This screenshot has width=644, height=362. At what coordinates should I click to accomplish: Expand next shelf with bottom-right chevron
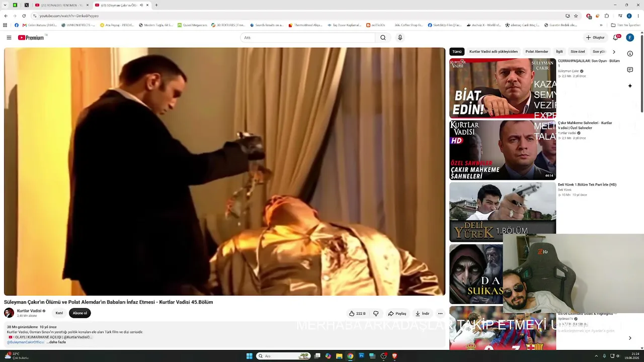630,338
